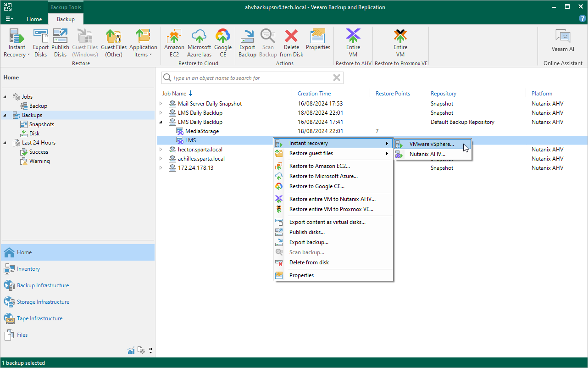Image resolution: width=588 pixels, height=368 pixels.
Task: Select Restore entire VM to Proxmox VE...
Action: pyautogui.click(x=333, y=209)
